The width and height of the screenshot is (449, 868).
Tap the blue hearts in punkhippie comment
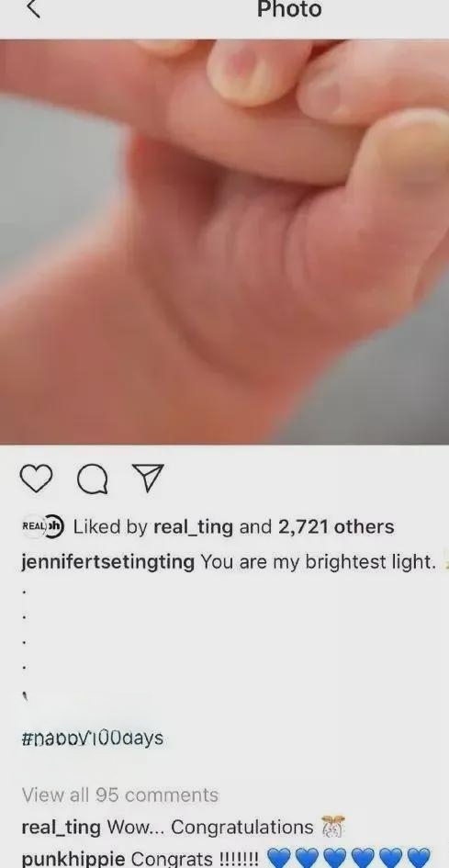[x=349, y=859]
